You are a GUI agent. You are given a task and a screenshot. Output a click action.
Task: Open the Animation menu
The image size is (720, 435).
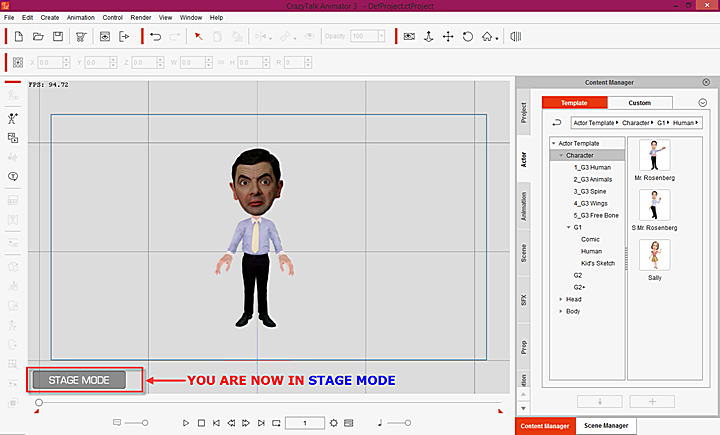81,17
